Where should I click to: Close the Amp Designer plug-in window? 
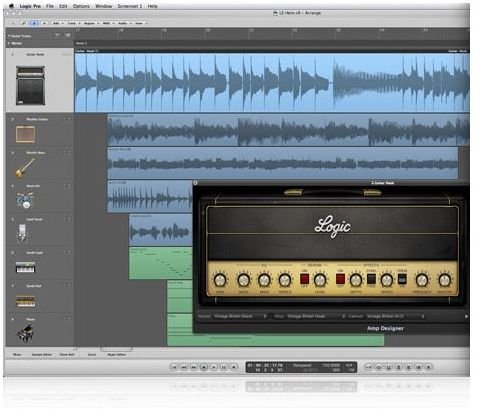click(x=195, y=183)
